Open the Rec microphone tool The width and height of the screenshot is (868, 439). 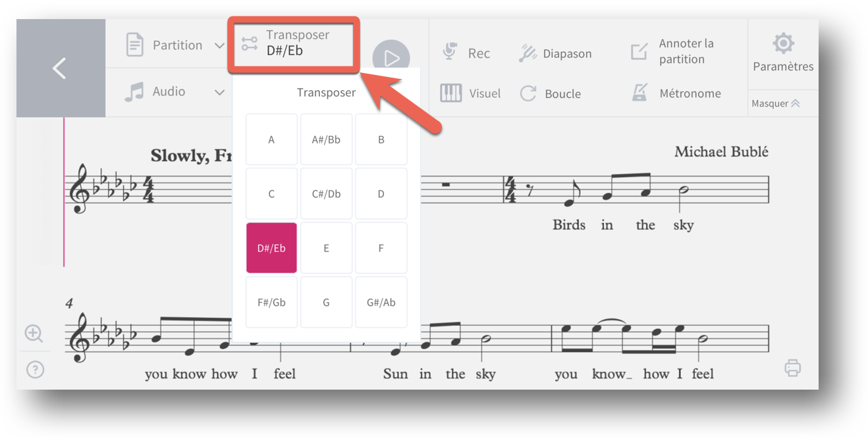(x=466, y=53)
